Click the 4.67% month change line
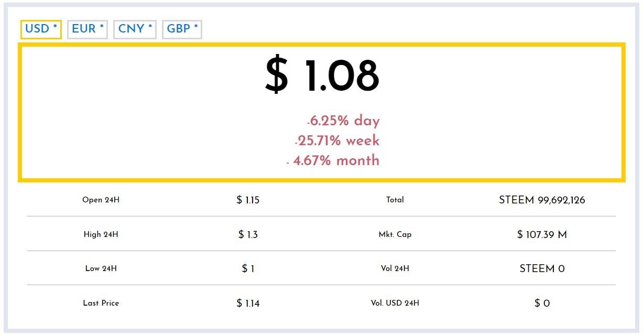644x335 pixels. pos(335,160)
